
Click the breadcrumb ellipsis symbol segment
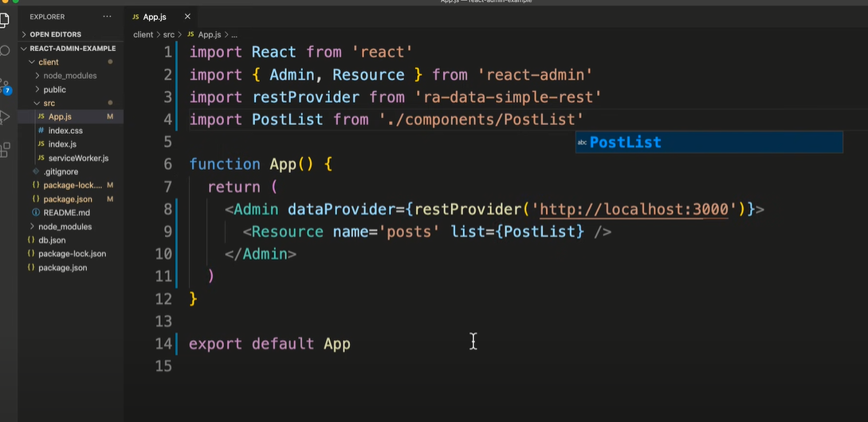coord(234,35)
